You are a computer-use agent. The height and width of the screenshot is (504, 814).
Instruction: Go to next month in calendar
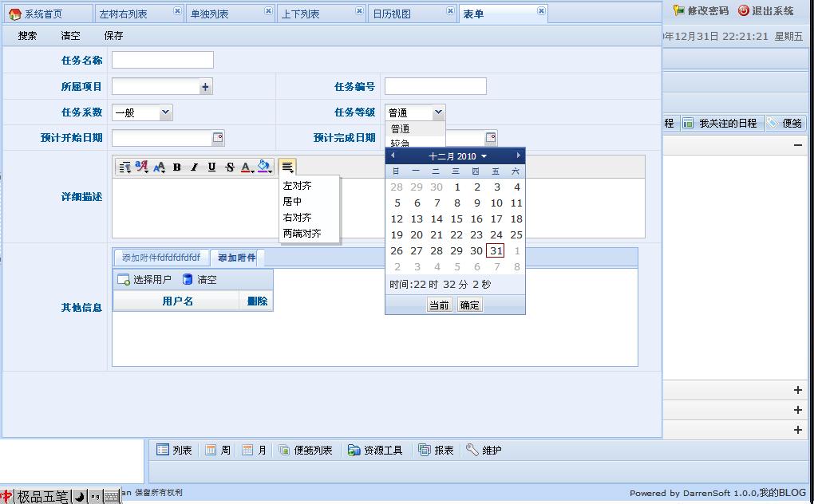click(x=518, y=156)
